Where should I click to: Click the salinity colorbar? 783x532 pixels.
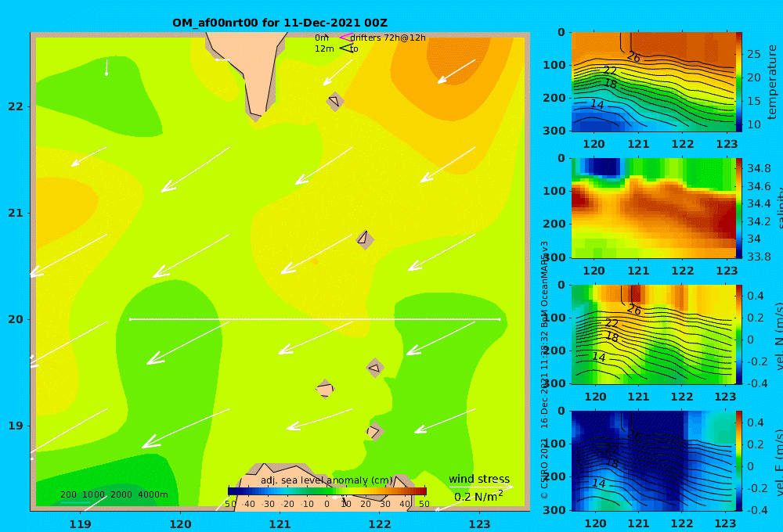coord(739,208)
